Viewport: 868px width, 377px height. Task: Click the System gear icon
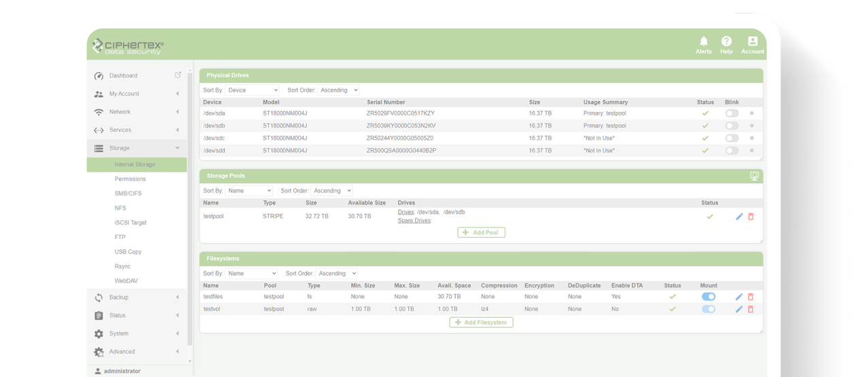pos(98,334)
